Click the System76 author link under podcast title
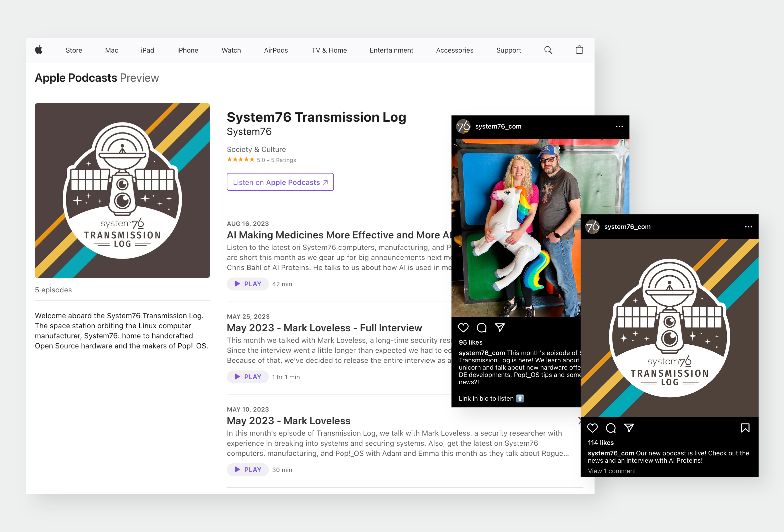784x532 pixels. (x=249, y=131)
